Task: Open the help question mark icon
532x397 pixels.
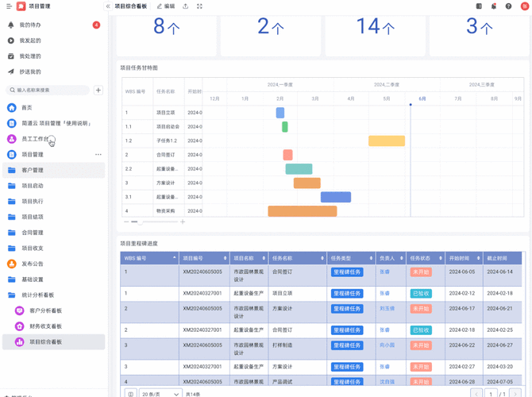Action: pyautogui.click(x=509, y=6)
